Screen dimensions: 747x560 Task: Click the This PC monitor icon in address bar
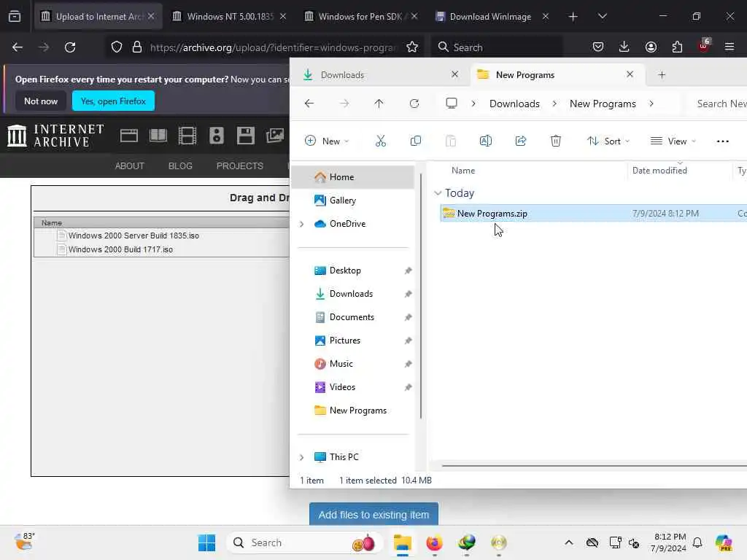(451, 104)
